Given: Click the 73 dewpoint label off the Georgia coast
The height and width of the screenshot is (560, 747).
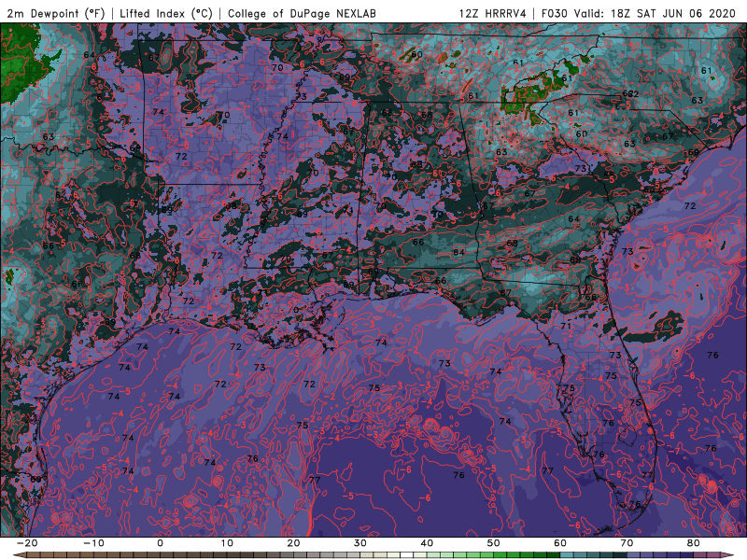Looking at the screenshot, I should [627, 251].
